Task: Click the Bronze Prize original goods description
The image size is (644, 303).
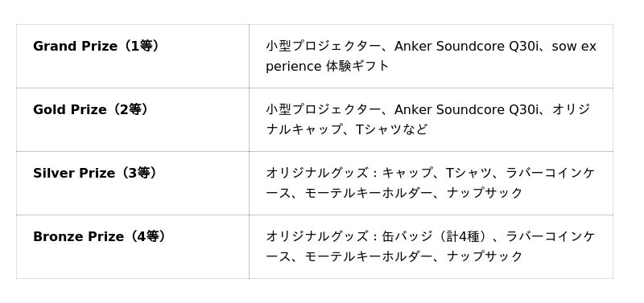Action: pos(430,247)
